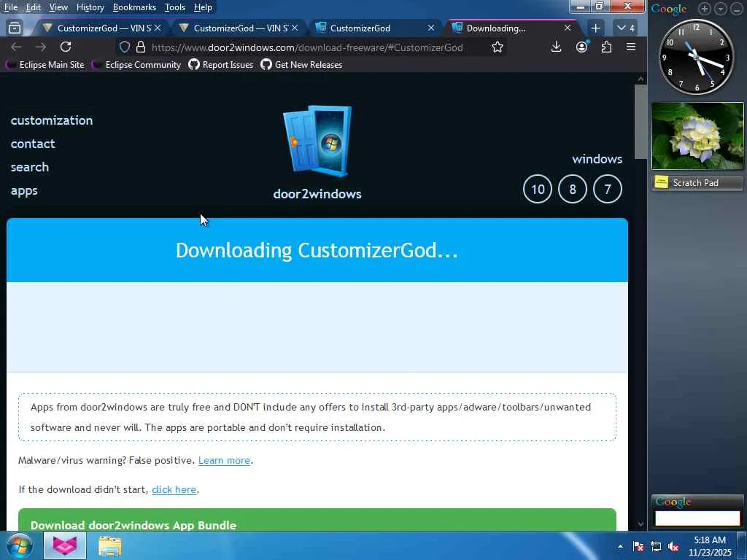The image size is (747, 560).
Task: Close the third CustomizerGod tab
Action: [x=431, y=28]
